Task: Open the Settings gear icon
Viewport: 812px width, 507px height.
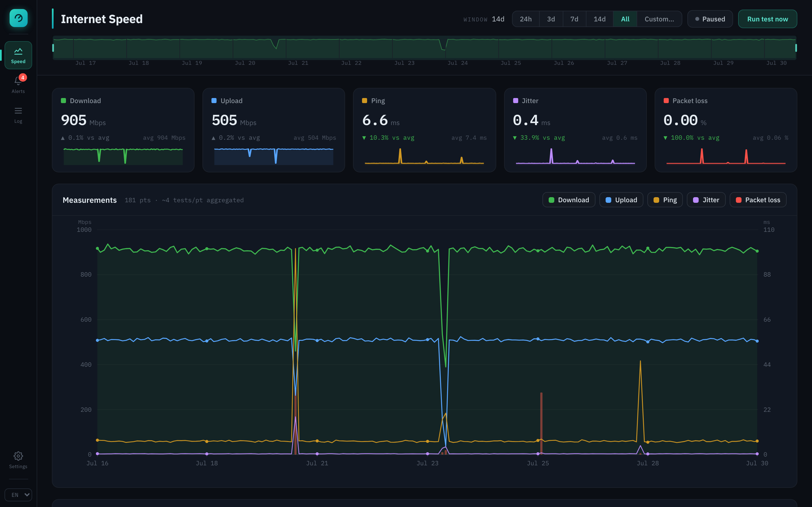Action: [x=18, y=456]
